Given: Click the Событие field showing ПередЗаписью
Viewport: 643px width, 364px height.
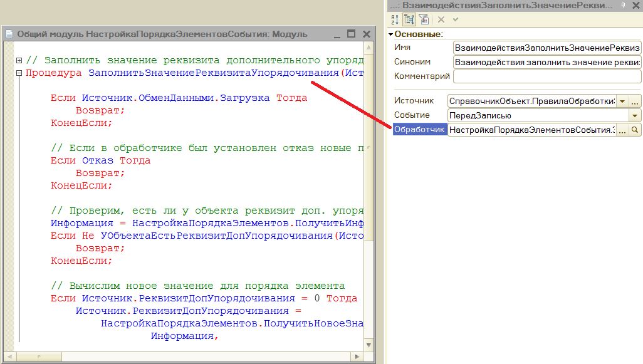Looking at the screenshot, I should 538,116.
